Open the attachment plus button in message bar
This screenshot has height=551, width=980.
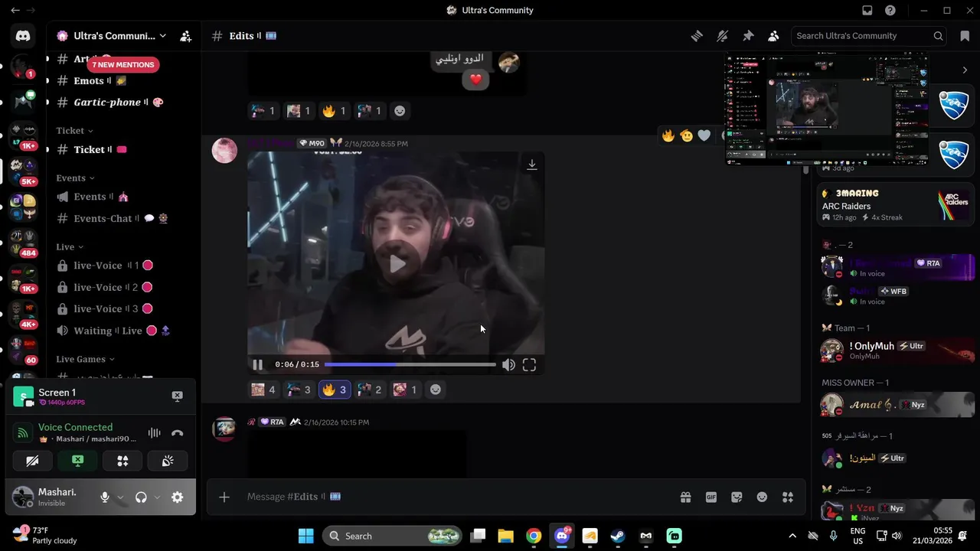click(x=224, y=497)
